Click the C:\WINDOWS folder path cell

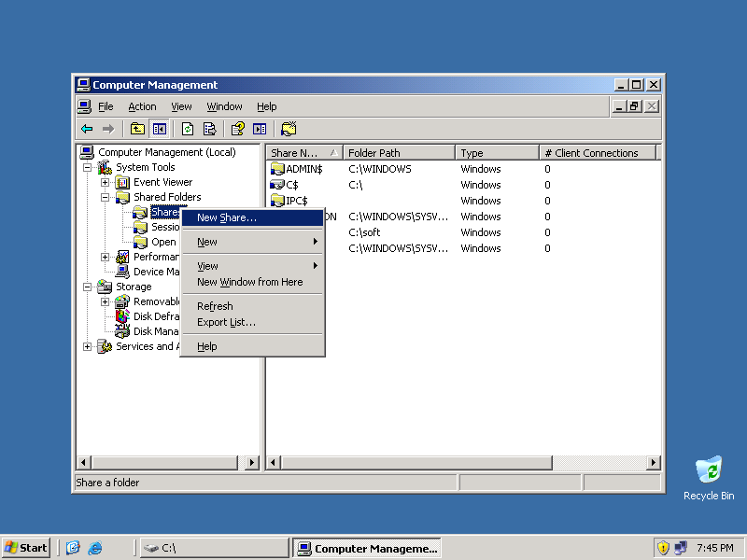380,169
